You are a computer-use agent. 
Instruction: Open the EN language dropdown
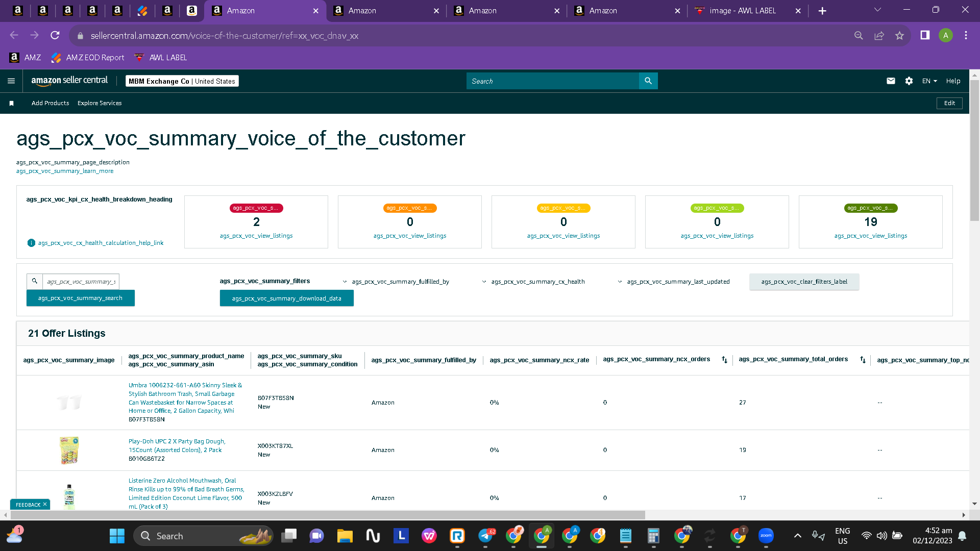(x=929, y=81)
